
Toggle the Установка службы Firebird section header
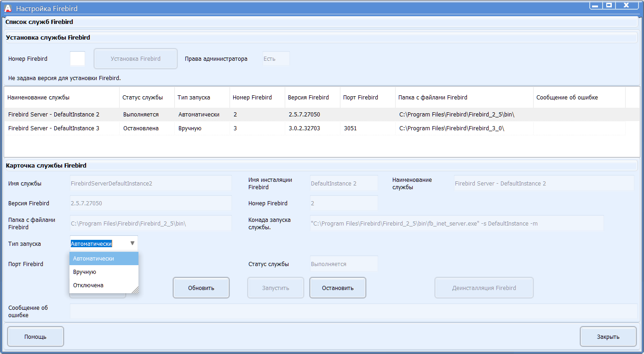coord(321,37)
